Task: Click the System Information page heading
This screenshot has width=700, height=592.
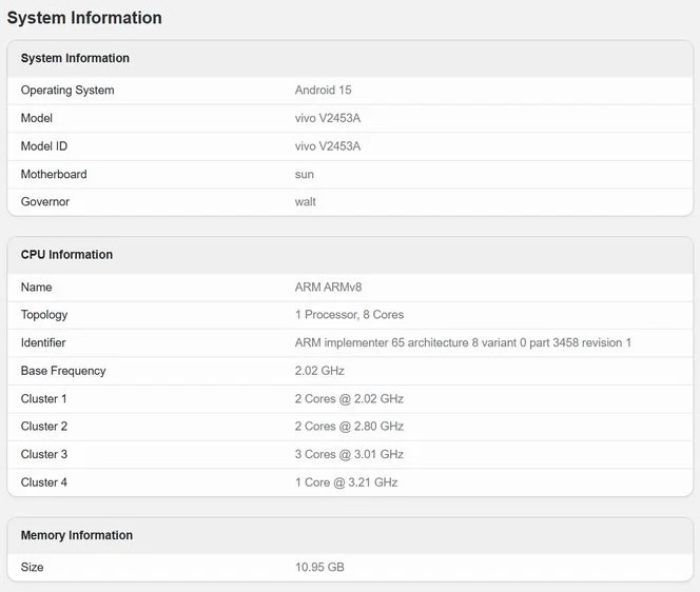Action: (84, 18)
